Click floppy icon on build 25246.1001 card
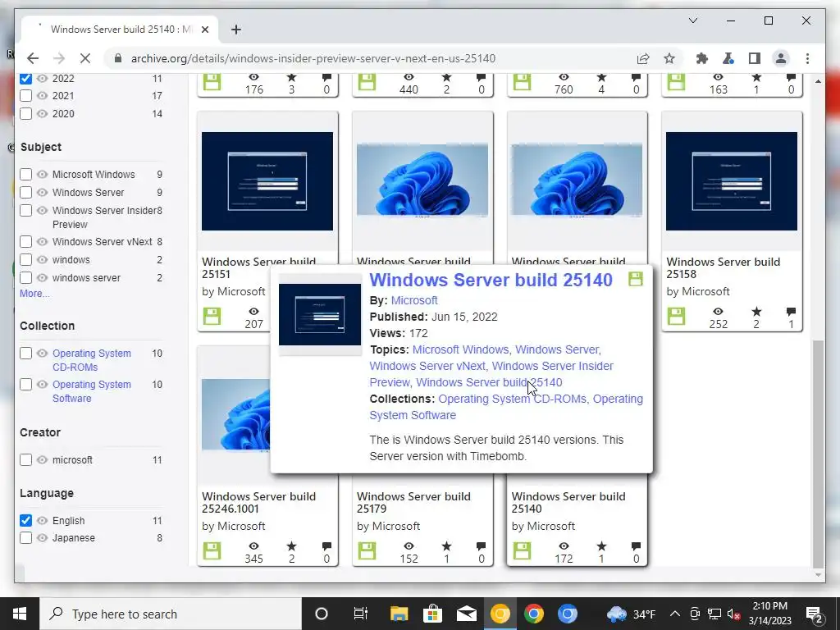 [212, 550]
